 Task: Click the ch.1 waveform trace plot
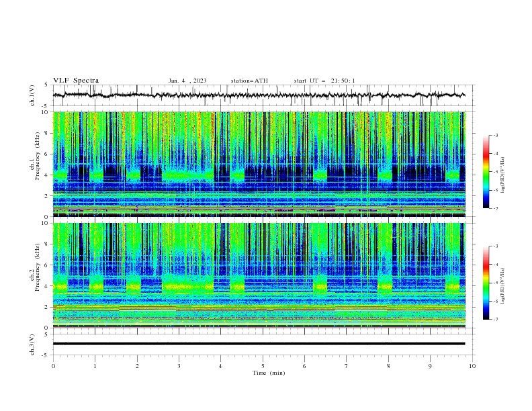click(x=264, y=95)
